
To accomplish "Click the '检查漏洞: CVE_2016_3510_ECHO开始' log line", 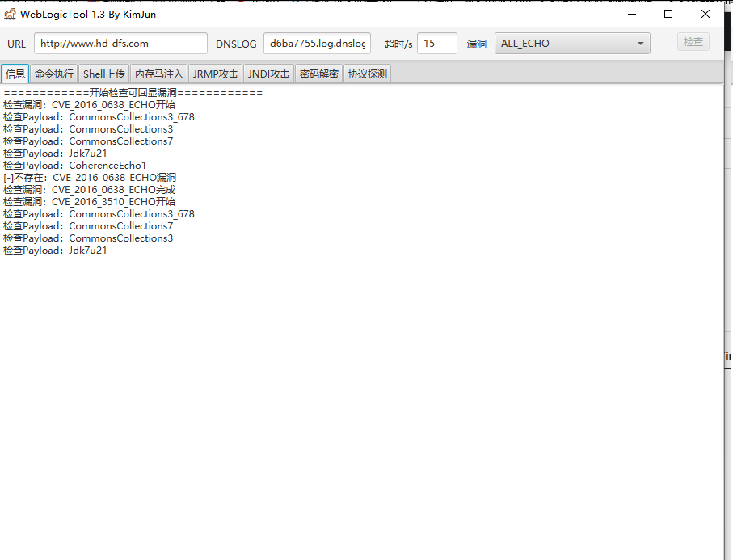I will coord(89,202).
